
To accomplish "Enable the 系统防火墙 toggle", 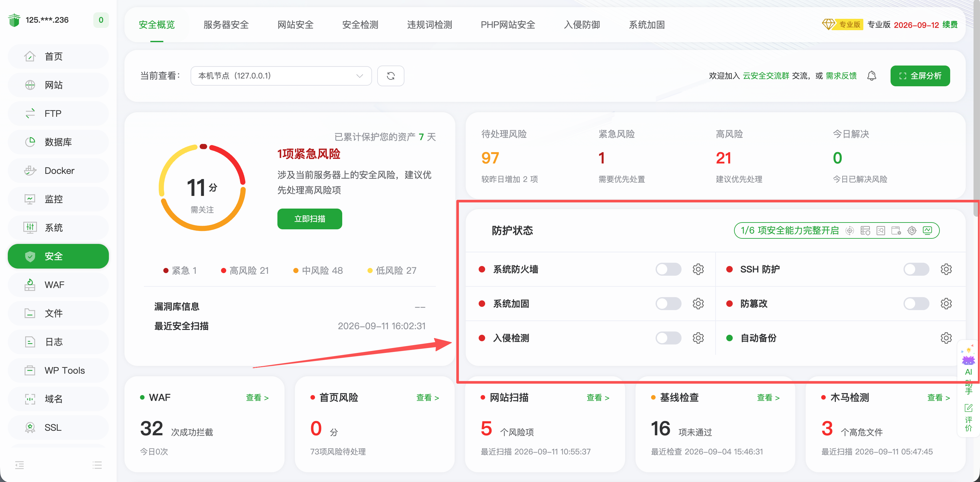I will [668, 269].
